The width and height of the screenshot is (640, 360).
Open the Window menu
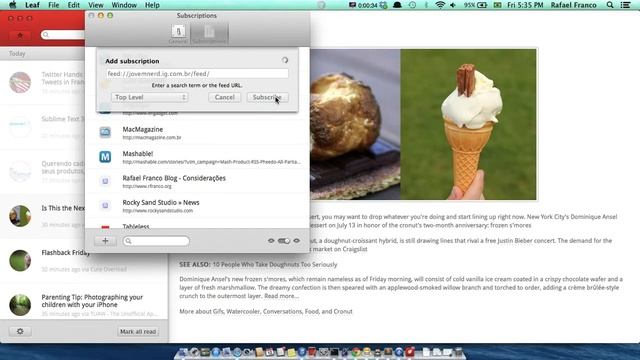[124, 5]
